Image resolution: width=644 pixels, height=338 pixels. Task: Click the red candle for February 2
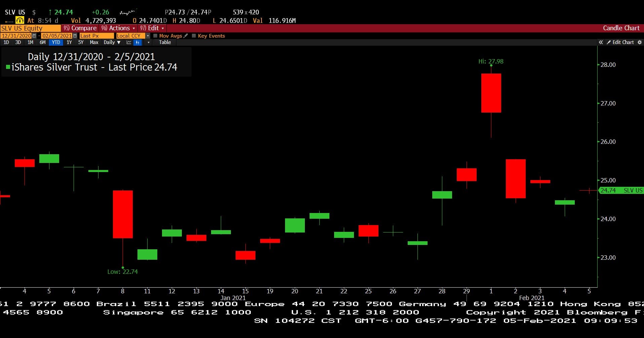tap(516, 179)
